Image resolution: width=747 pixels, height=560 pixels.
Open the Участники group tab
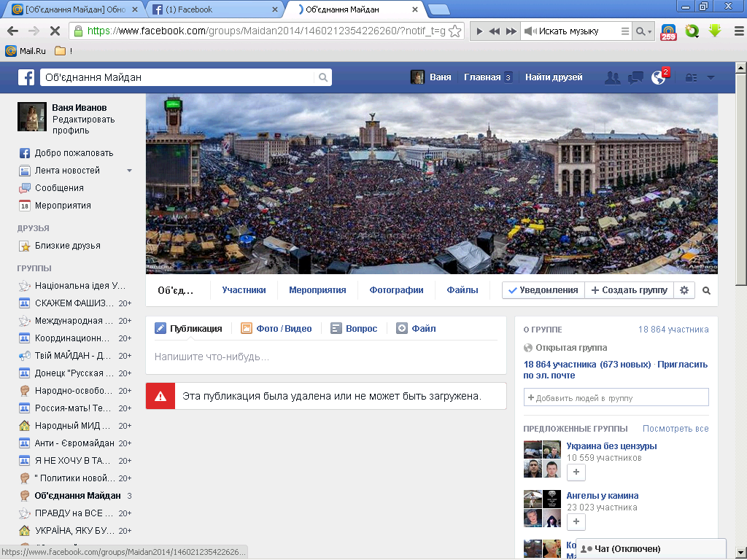point(244,290)
